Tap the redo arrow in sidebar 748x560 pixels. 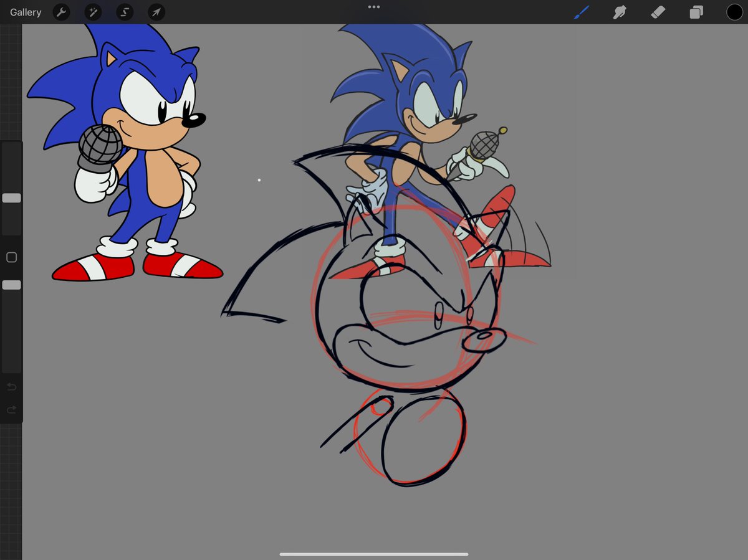click(x=11, y=409)
